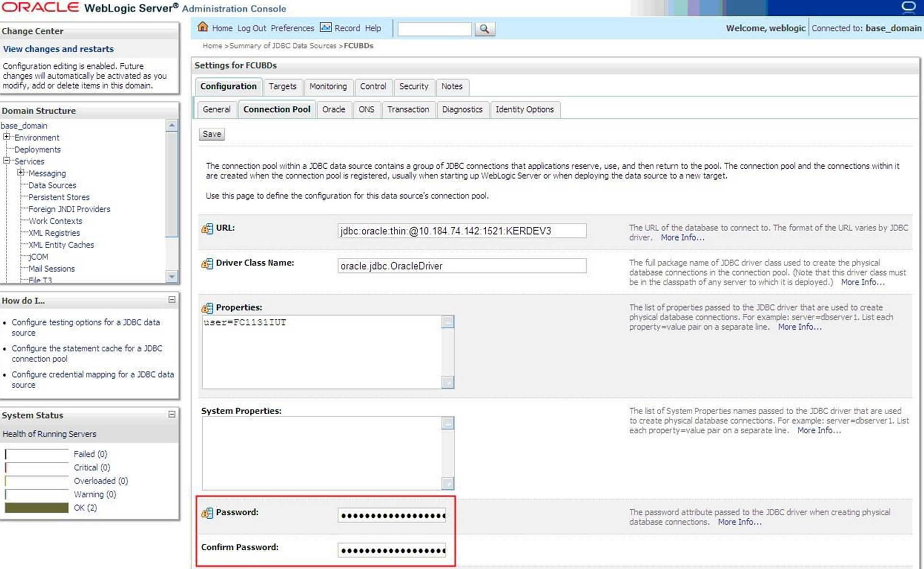This screenshot has width=924, height=569.
Task: Click into the URL input field
Action: pyautogui.click(x=461, y=231)
